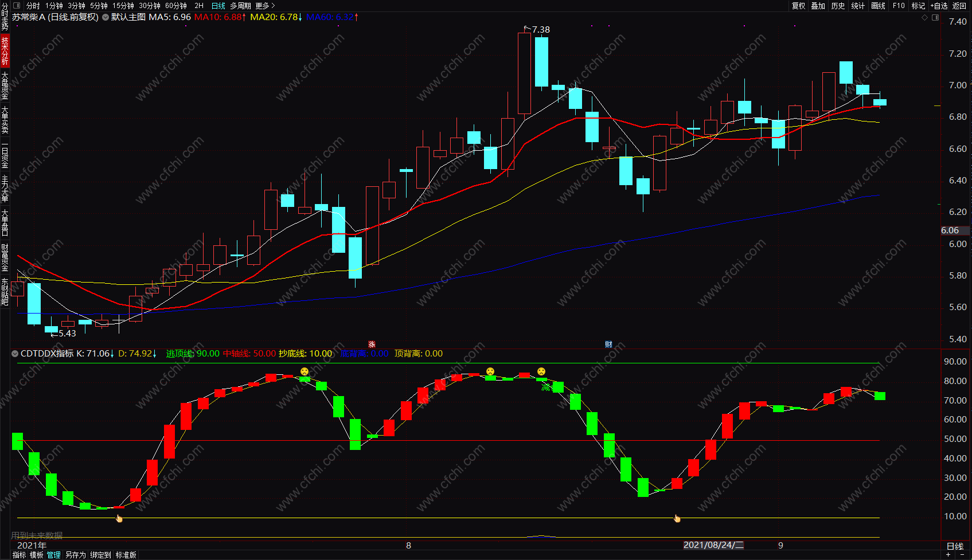Click the plus zoom-in control
Screen dimensions: 972x560
[948, 555]
